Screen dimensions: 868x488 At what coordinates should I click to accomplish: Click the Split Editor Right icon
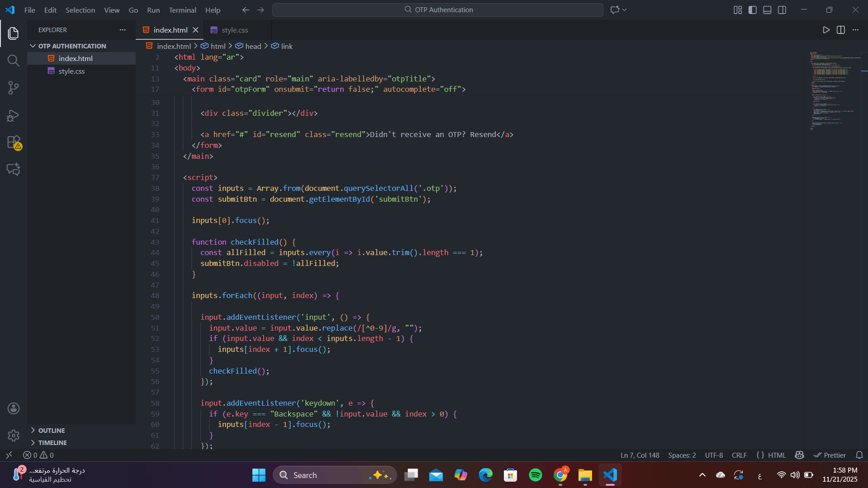pyautogui.click(x=841, y=30)
